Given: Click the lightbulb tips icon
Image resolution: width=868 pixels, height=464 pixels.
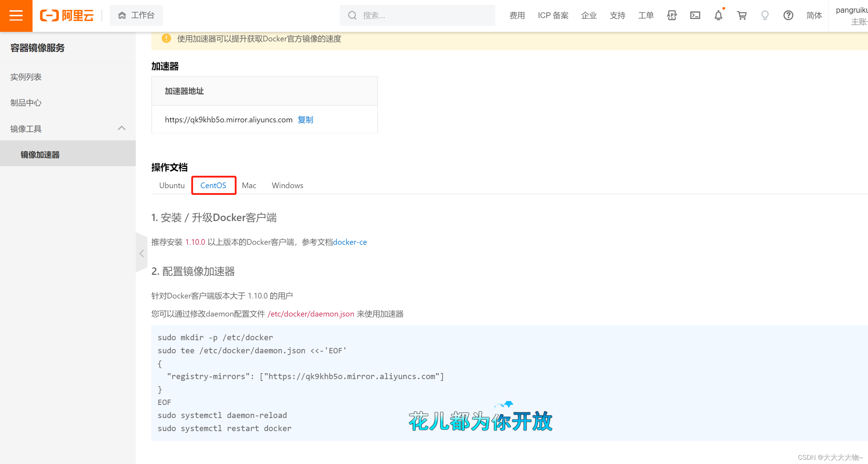Looking at the screenshot, I should [765, 16].
